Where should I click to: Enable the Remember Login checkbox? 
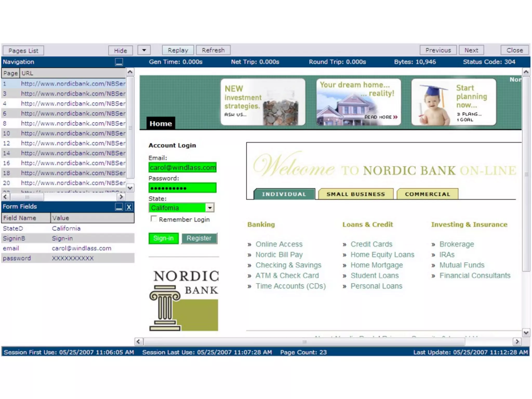(154, 219)
